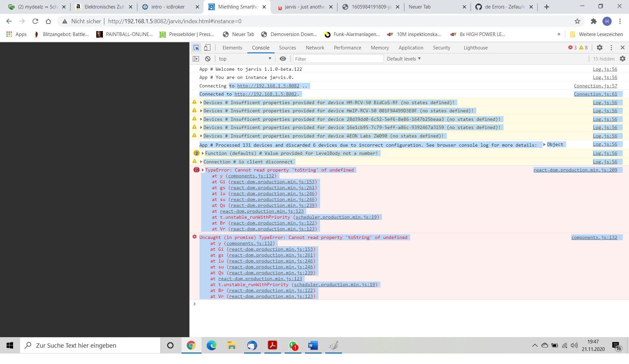Open the notification center icon
This screenshot has height=364, width=629.
(x=617, y=346)
